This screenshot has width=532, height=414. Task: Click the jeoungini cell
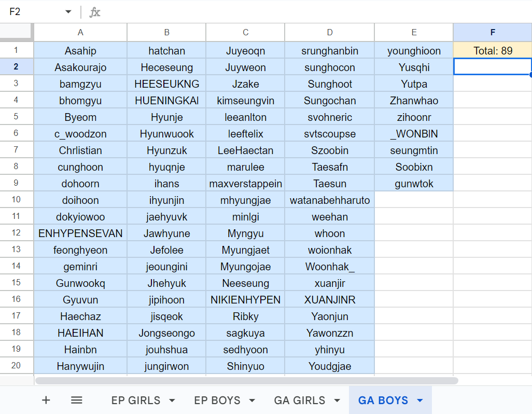tap(166, 266)
